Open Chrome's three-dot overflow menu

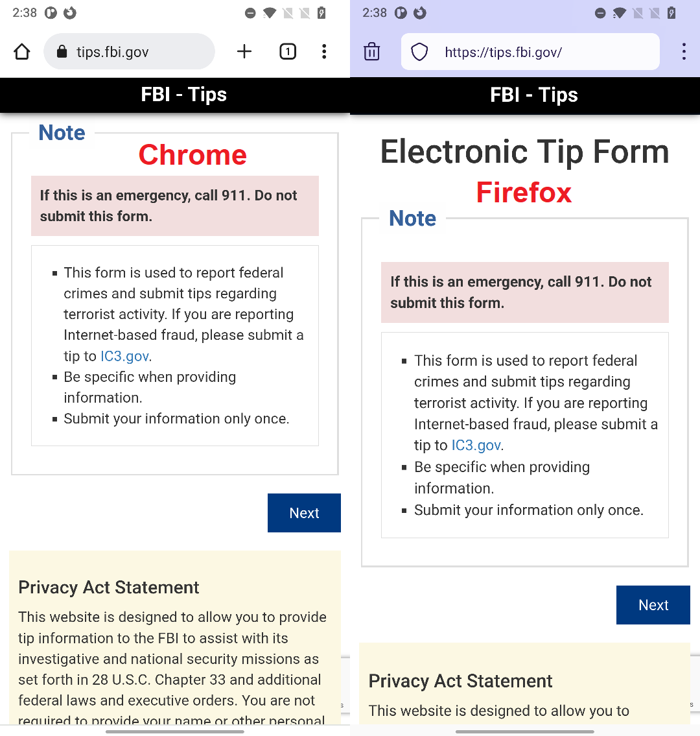pyautogui.click(x=324, y=51)
